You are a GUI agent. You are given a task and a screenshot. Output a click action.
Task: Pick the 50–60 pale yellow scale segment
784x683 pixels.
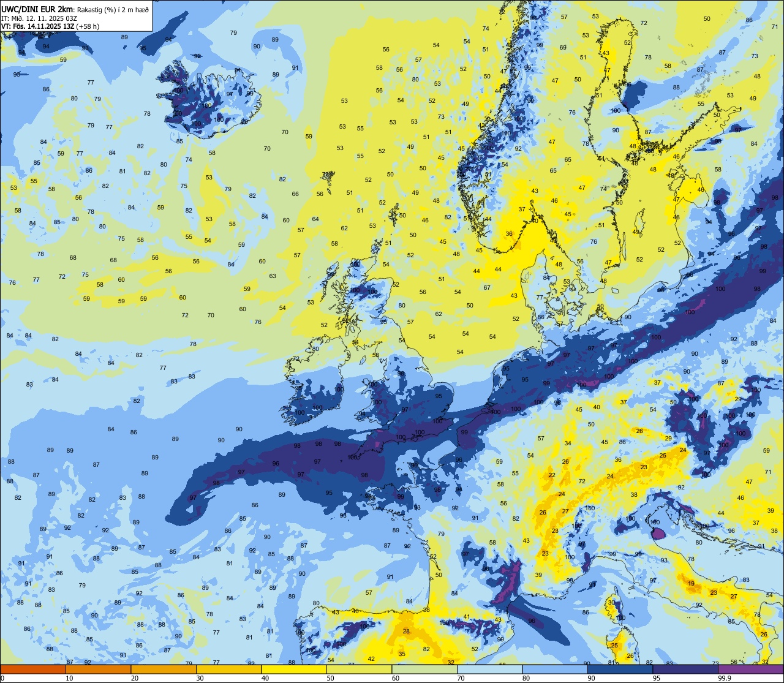[359, 670]
